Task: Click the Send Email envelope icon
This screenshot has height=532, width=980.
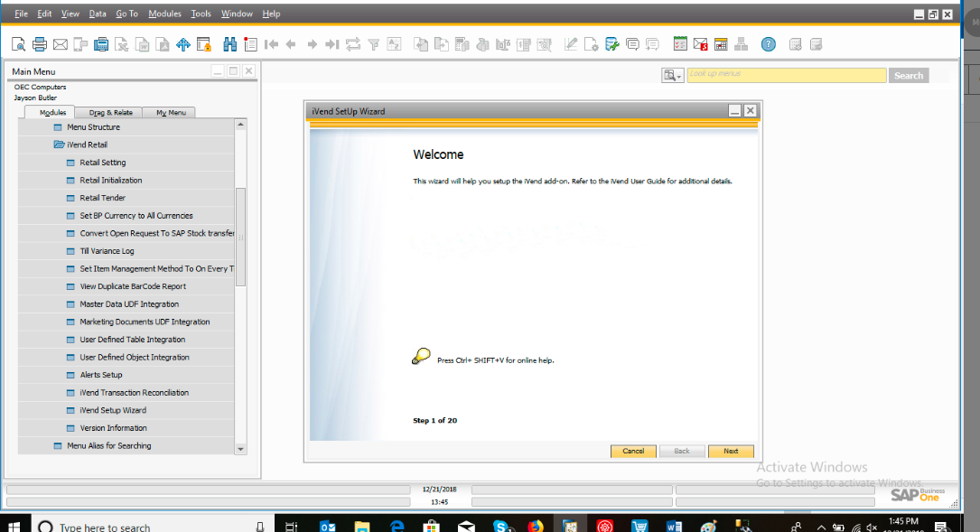Action: (60, 44)
